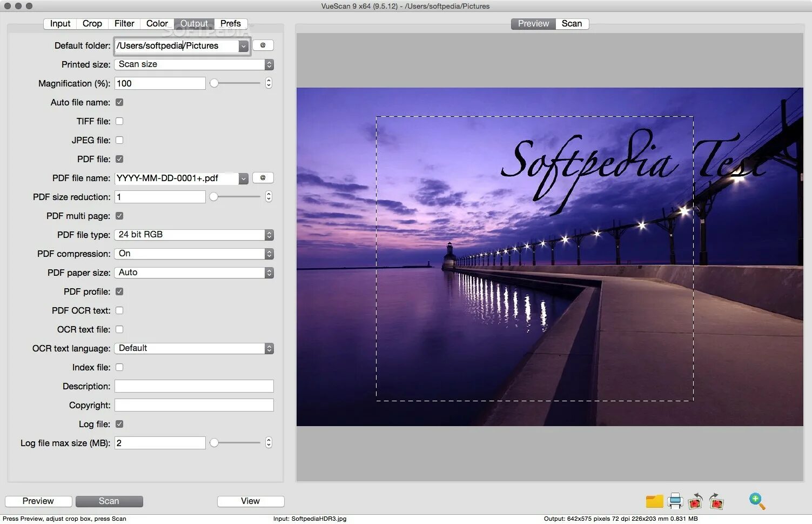
Task: Click the Preview button at bottom left
Action: pos(38,501)
